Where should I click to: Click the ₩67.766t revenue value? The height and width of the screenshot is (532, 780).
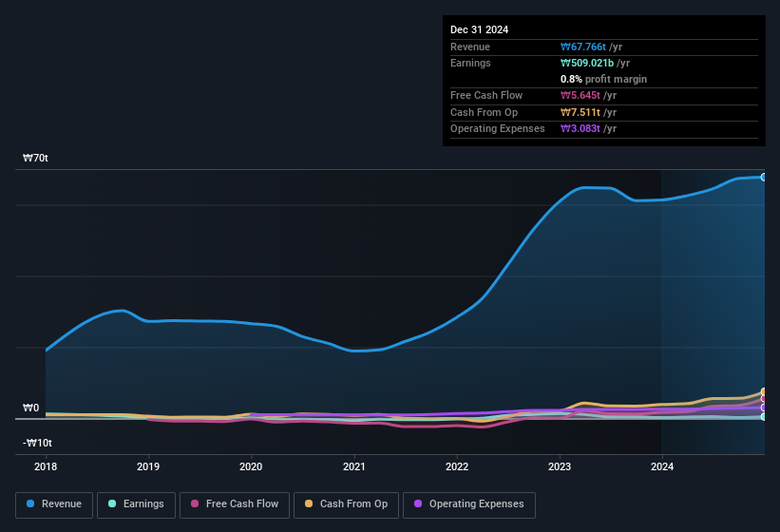click(583, 47)
